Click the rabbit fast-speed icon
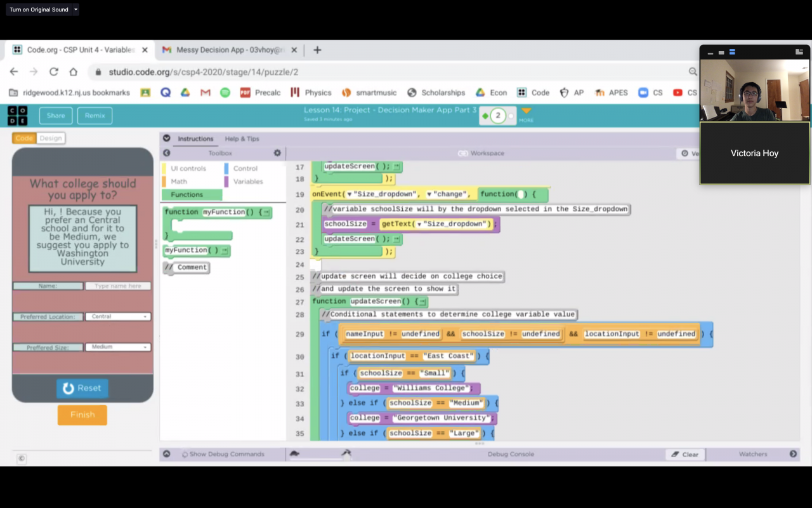Screen dimensions: 812x508 (346, 453)
